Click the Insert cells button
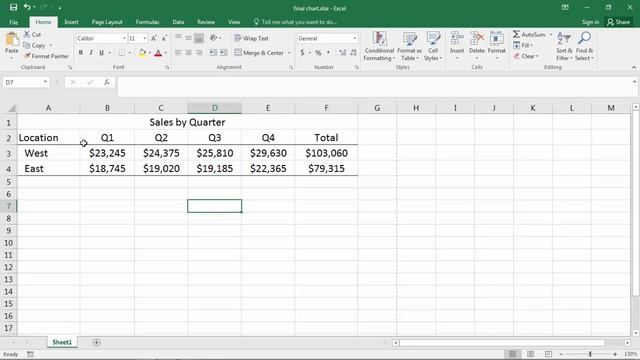640x360 pixels. click(457, 45)
